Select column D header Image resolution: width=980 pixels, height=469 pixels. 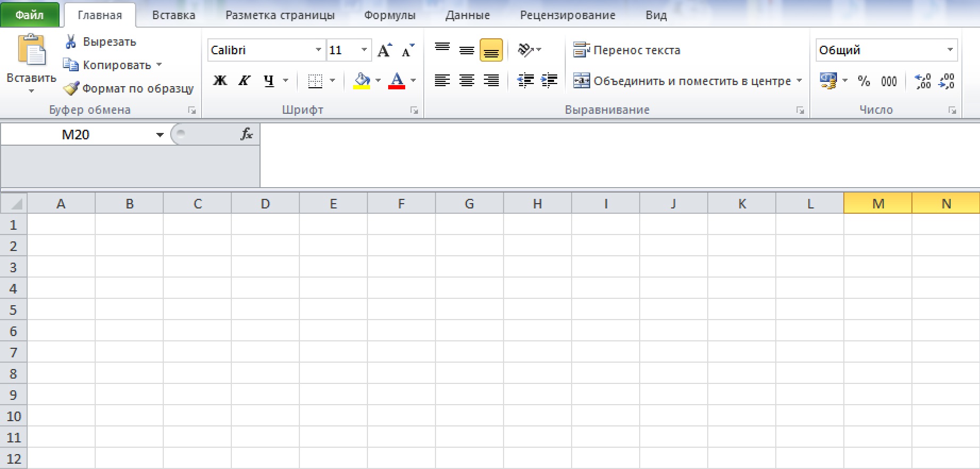coord(265,204)
